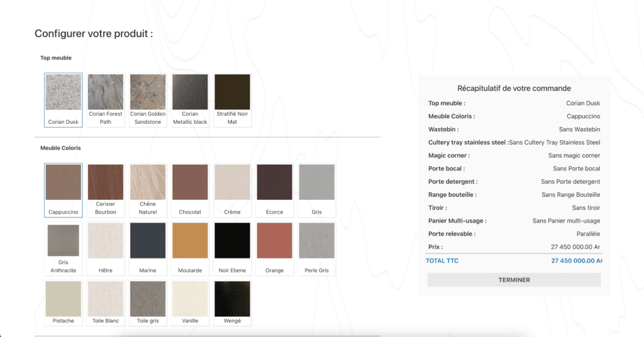Choose the Ecorce color option
Image resolution: width=644 pixels, height=337 pixels.
tap(274, 182)
